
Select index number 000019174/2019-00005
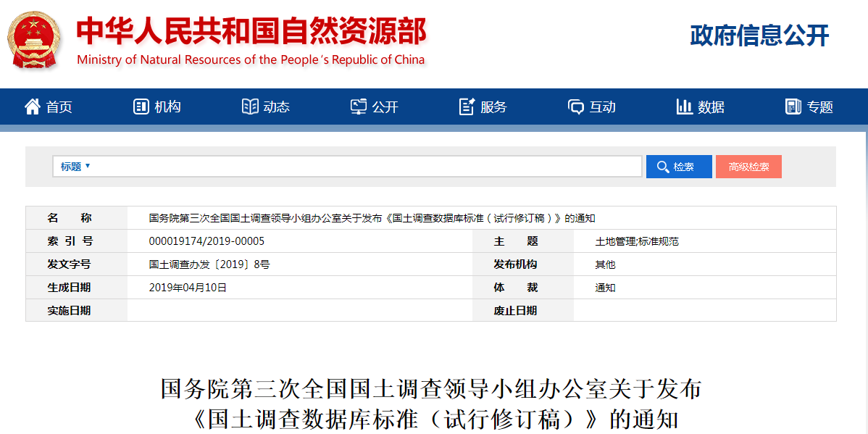point(207,241)
